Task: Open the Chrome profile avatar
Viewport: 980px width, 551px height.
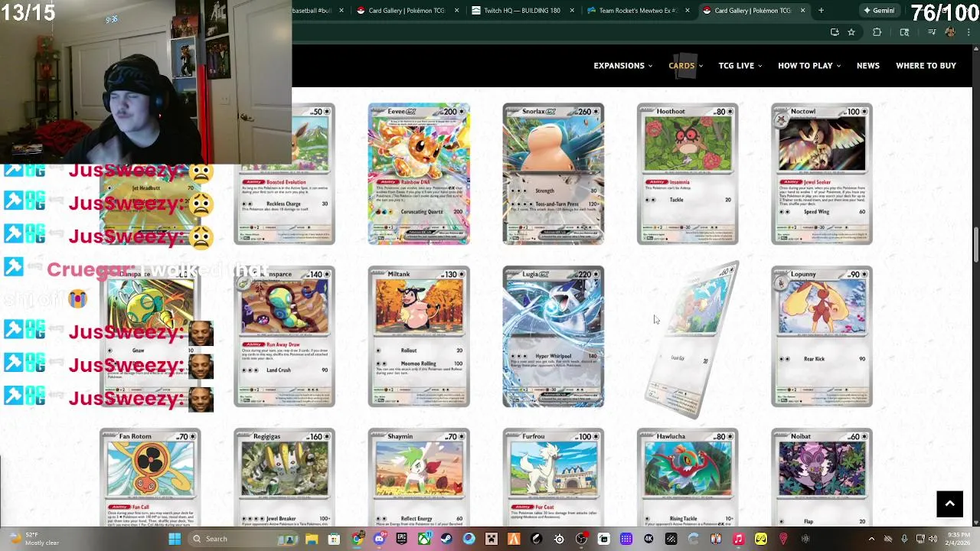Action: coord(950,32)
